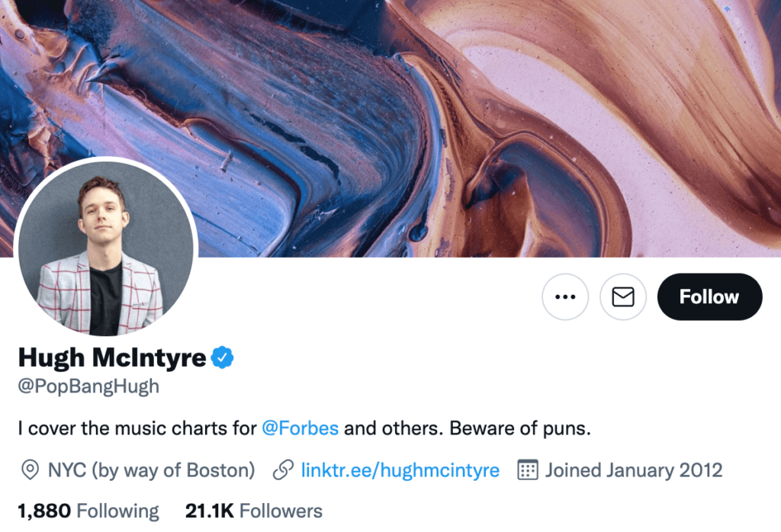Image resolution: width=781 pixels, height=532 pixels.
Task: Click the location pin icon
Action: click(31, 470)
